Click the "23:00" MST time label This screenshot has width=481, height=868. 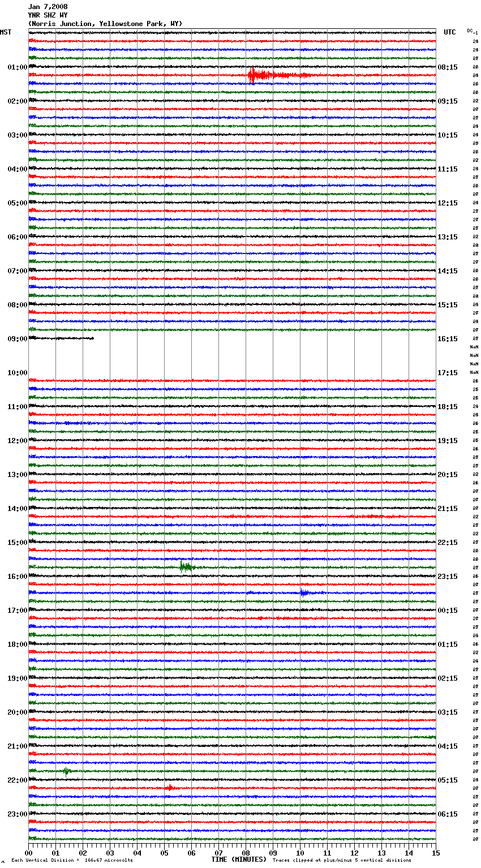pyautogui.click(x=18, y=814)
